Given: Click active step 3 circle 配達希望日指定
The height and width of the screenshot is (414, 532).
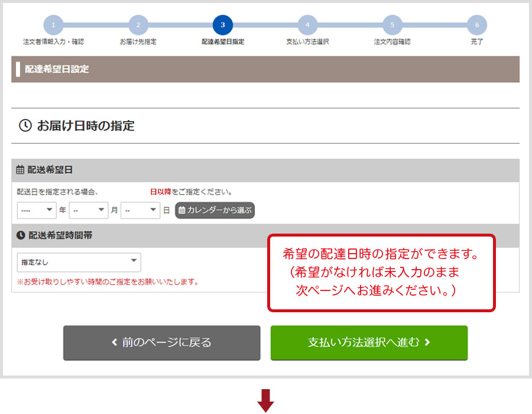Looking at the screenshot, I should [x=223, y=25].
